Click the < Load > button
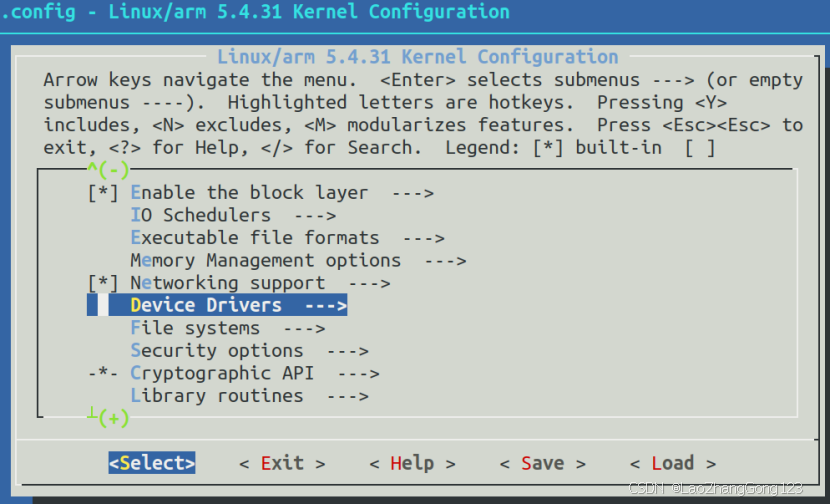 tap(673, 463)
